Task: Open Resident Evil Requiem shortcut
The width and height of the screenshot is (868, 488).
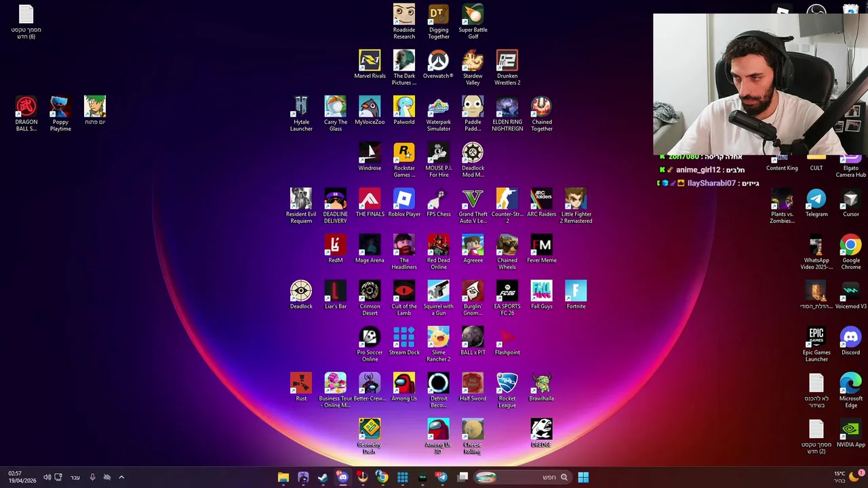Action: [x=301, y=206]
